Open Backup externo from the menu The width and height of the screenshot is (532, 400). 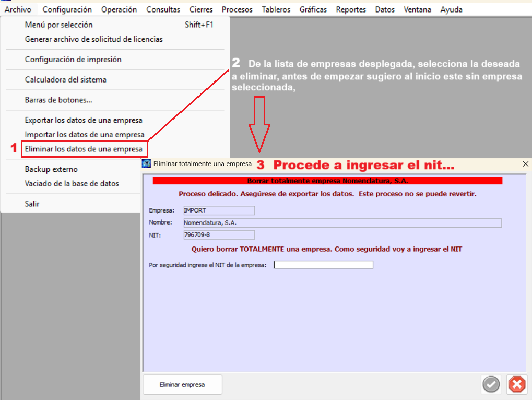51,169
